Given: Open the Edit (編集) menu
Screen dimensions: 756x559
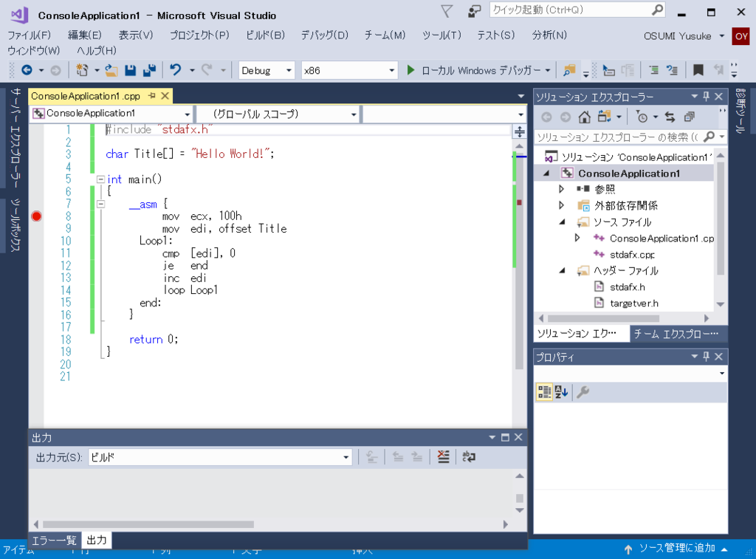Looking at the screenshot, I should coord(85,35).
